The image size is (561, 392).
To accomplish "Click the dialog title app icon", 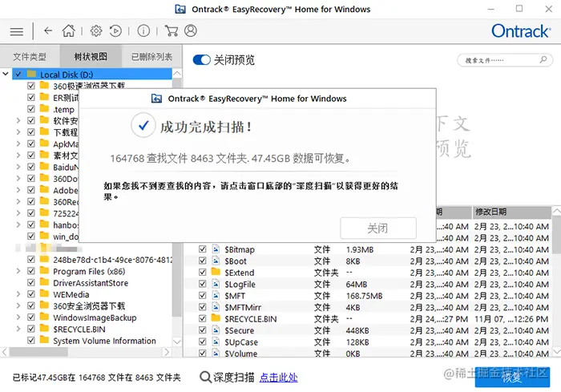I will coord(156,99).
